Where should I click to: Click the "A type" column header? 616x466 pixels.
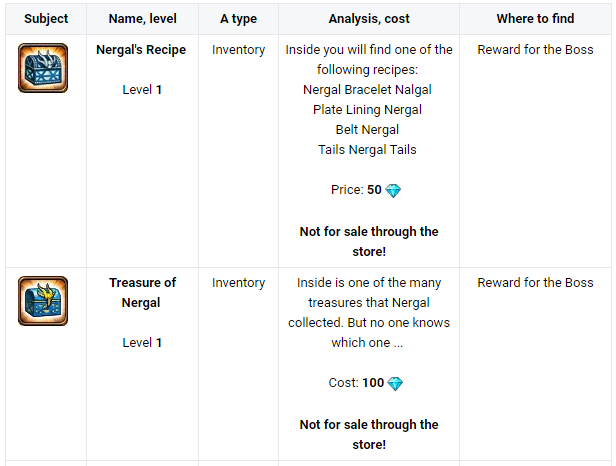(x=239, y=19)
